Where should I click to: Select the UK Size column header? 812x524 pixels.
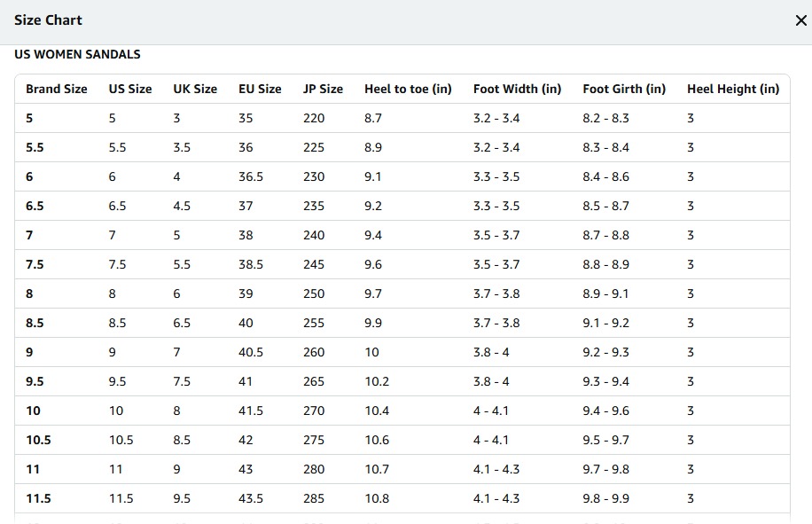coord(195,89)
